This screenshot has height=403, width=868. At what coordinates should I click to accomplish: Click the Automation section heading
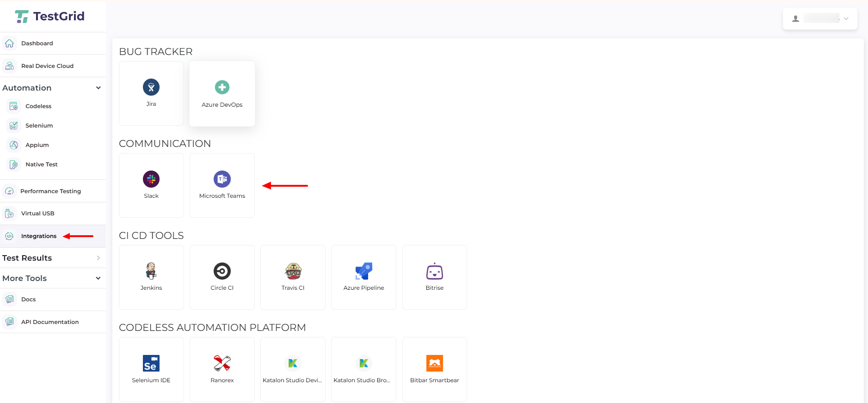[27, 88]
